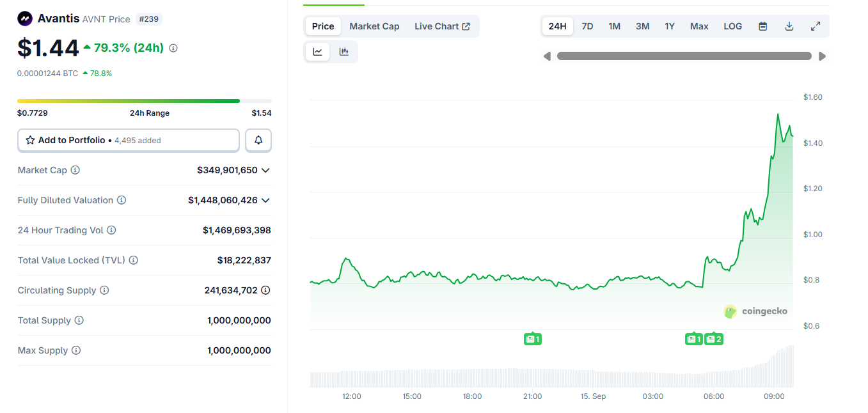Select the 7D time range
868x413 pixels.
(x=587, y=26)
